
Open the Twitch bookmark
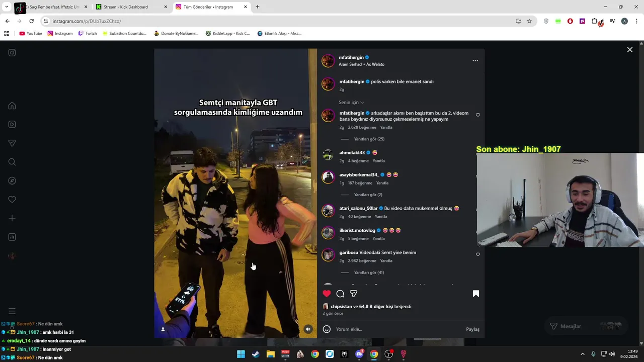pos(88,34)
